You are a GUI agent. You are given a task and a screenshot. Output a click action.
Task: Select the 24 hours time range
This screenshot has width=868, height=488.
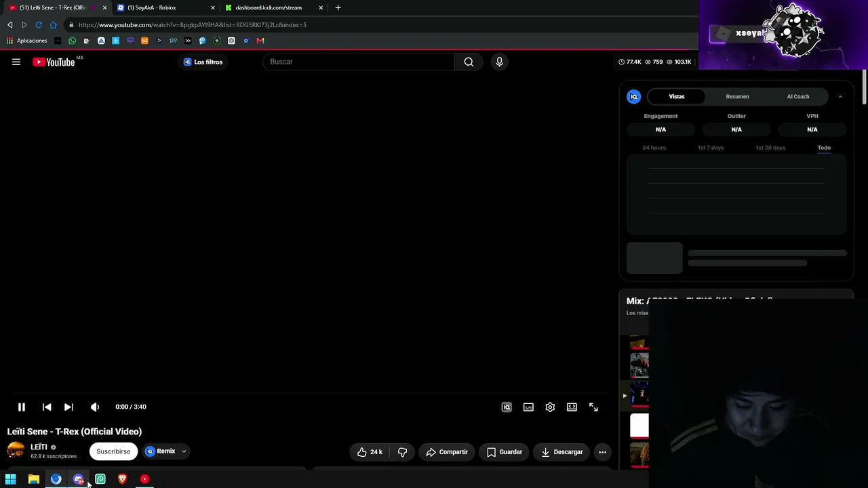click(x=654, y=148)
